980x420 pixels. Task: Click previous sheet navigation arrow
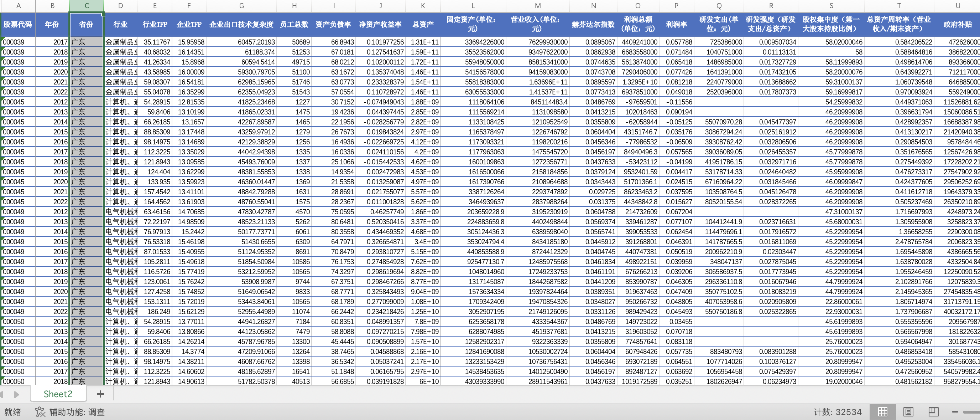point(2,394)
